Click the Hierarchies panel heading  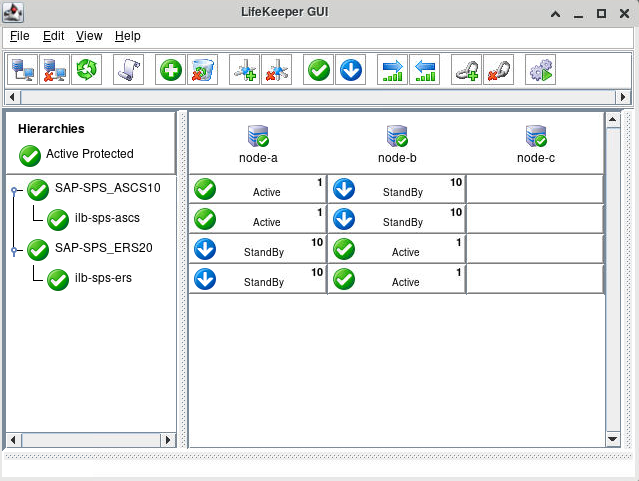[x=51, y=129]
